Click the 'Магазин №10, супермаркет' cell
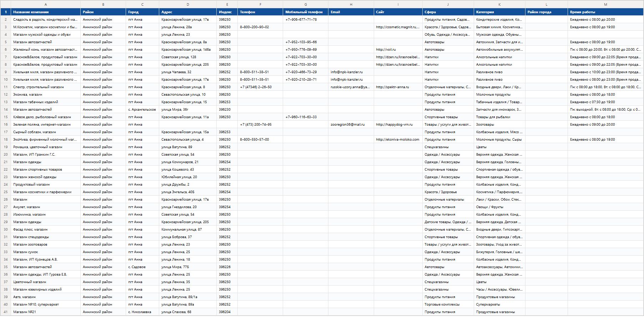Image resolution: width=644 pixels, height=322 pixels. (46, 304)
